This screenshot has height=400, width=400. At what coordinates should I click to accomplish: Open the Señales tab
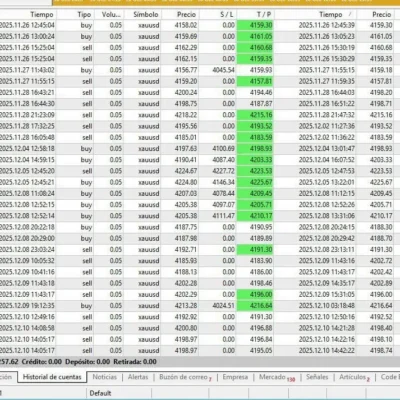tap(317, 377)
